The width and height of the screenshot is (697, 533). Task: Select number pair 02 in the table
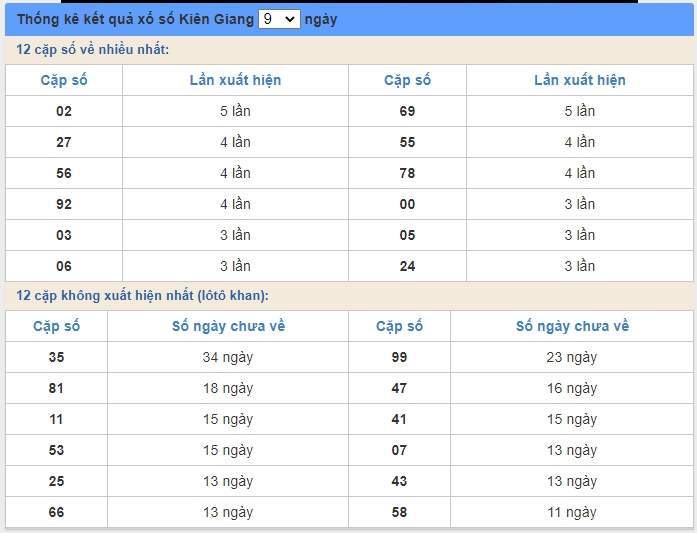coord(64,111)
